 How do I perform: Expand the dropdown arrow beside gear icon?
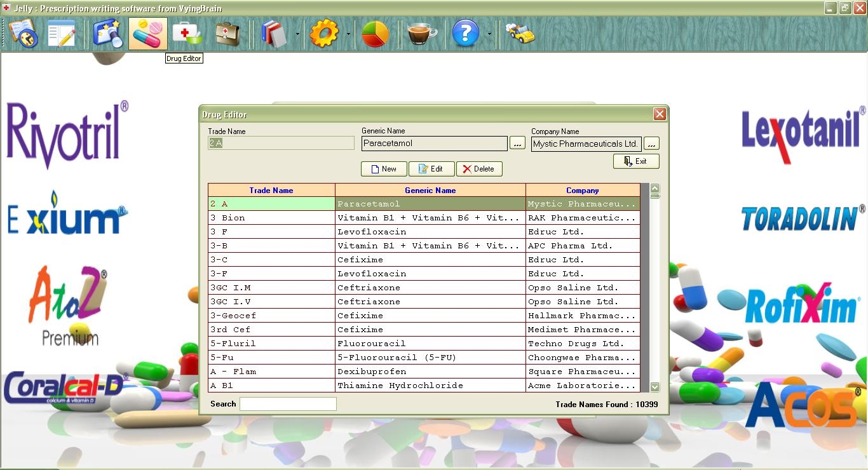[x=348, y=34]
